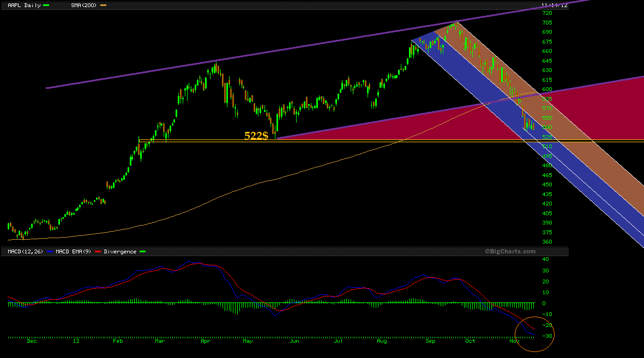Click the 450 price axis value

coord(547,185)
